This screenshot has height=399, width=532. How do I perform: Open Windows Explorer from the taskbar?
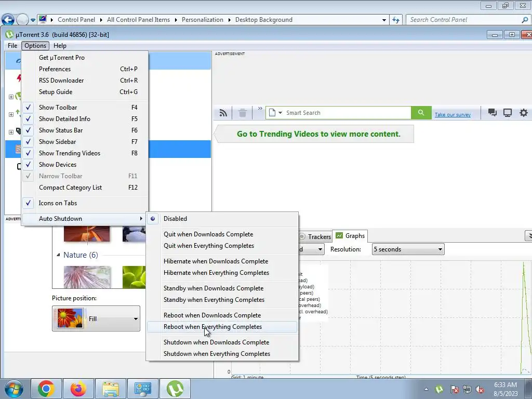pos(111,389)
